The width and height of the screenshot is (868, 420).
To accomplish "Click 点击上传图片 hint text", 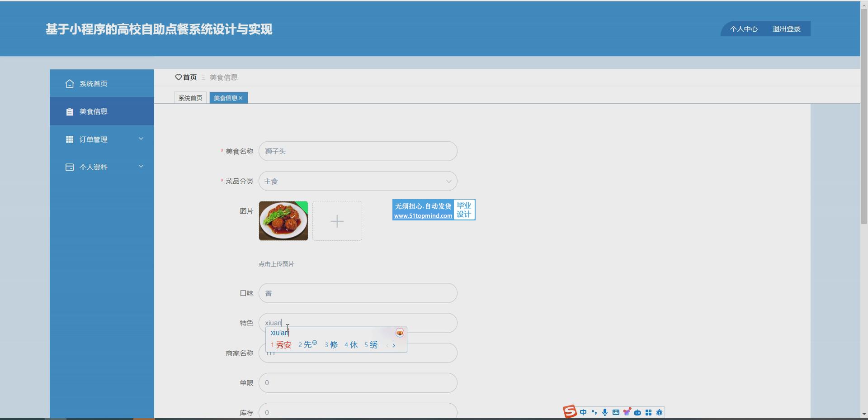I will [x=276, y=264].
